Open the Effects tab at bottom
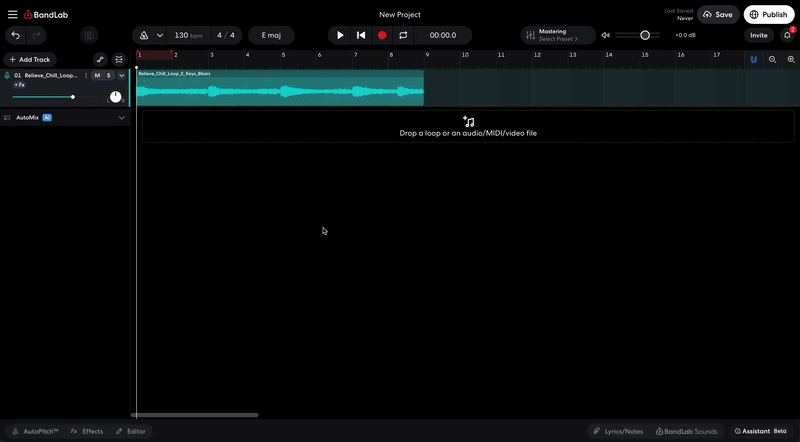The width and height of the screenshot is (800, 442). (87, 431)
